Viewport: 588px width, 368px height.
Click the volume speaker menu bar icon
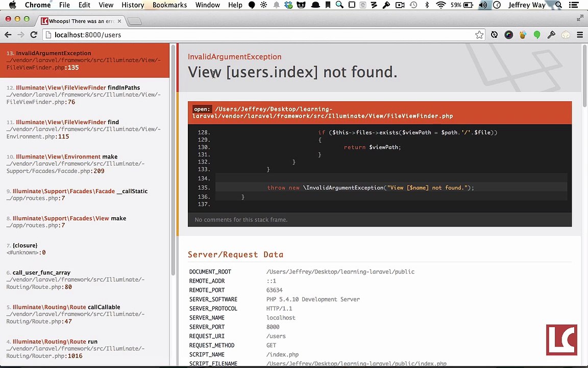point(483,5)
